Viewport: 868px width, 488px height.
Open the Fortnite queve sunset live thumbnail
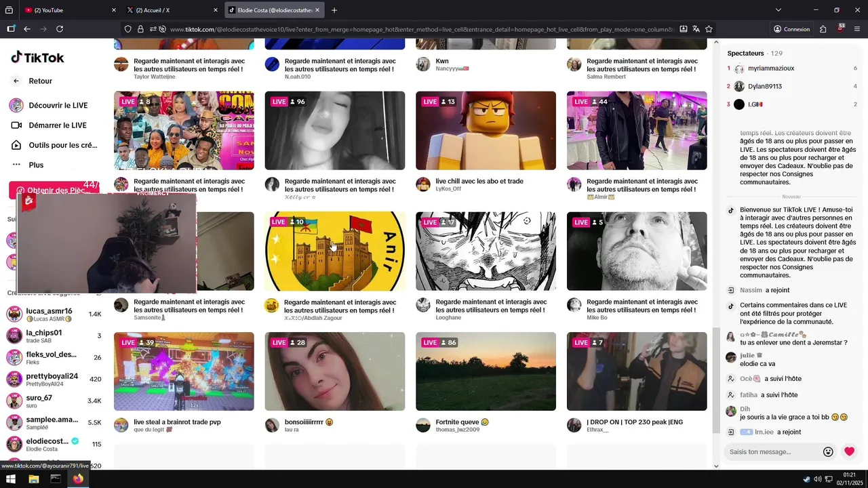[486, 371]
